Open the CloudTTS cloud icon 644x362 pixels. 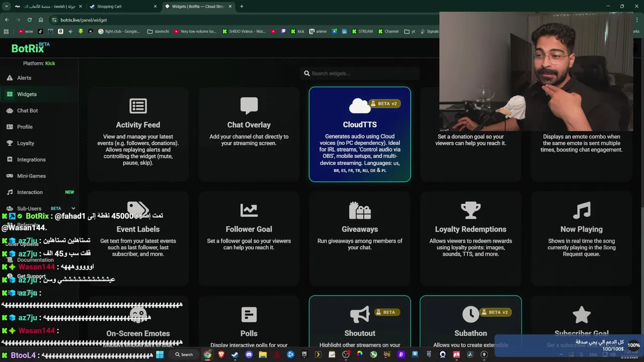click(x=359, y=106)
